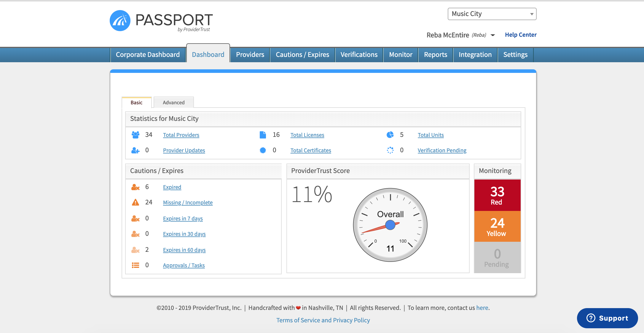The height and width of the screenshot is (333, 644).
Task: Click the 11% ProviderTrust score value
Action: coord(312,194)
